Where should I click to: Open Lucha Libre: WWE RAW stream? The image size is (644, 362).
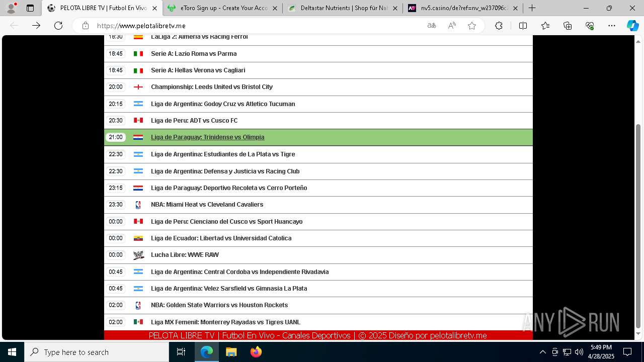pos(185,255)
